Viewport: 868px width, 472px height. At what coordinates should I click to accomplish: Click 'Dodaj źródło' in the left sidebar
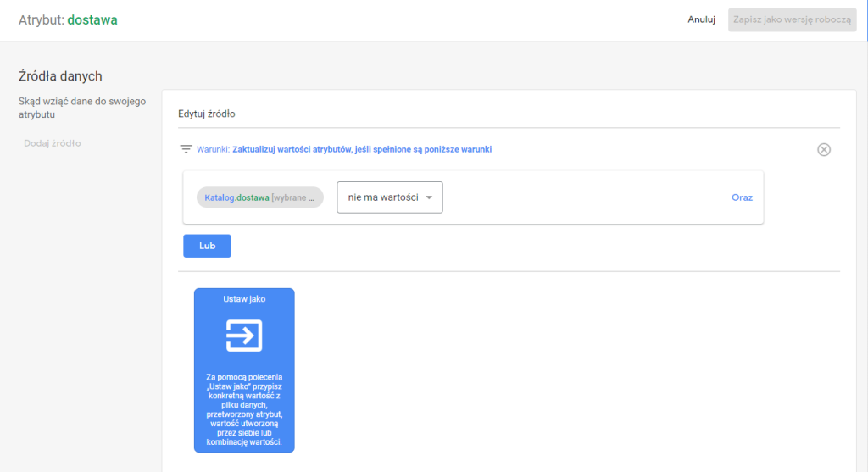53,143
